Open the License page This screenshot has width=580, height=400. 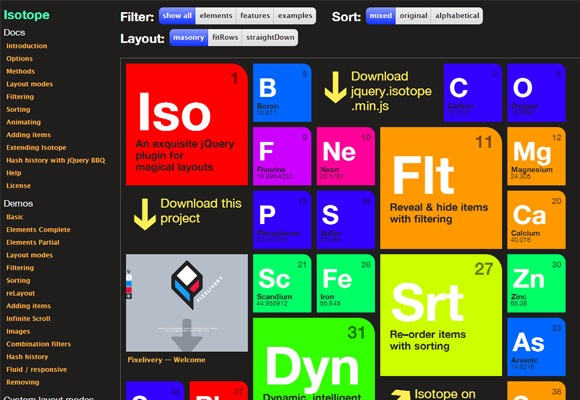pos(18,185)
